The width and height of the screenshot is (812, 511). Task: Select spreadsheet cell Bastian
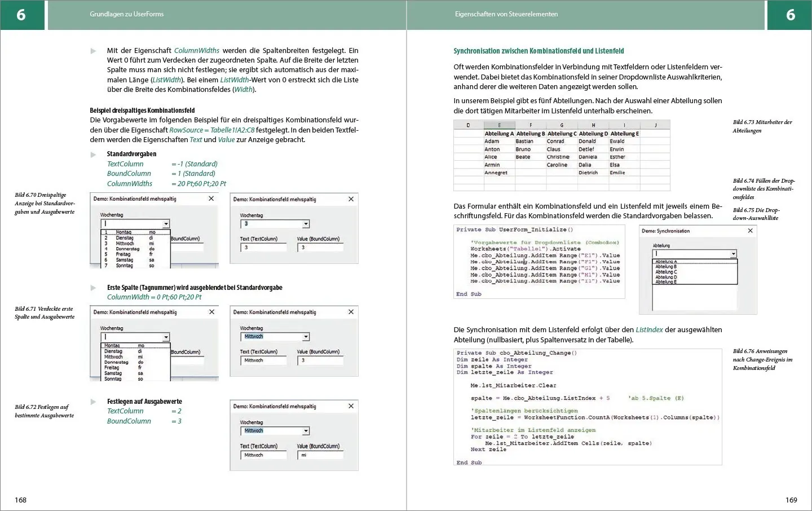coord(530,142)
